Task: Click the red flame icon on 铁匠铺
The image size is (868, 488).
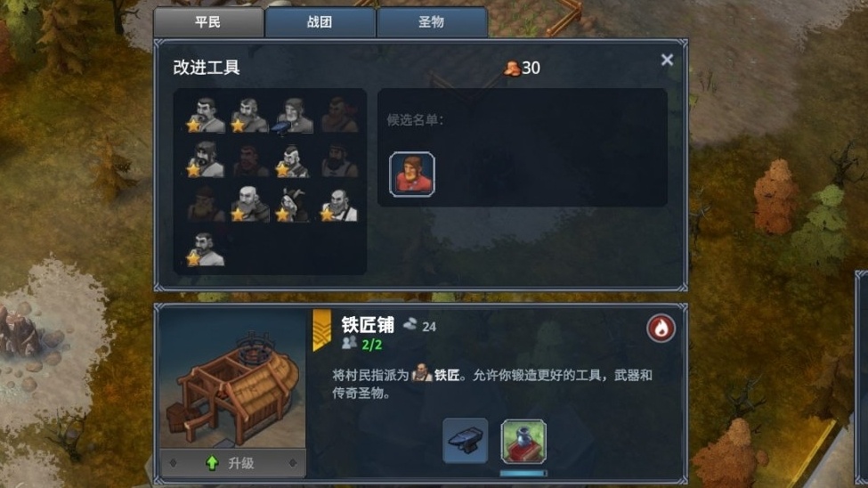Action: point(661,329)
